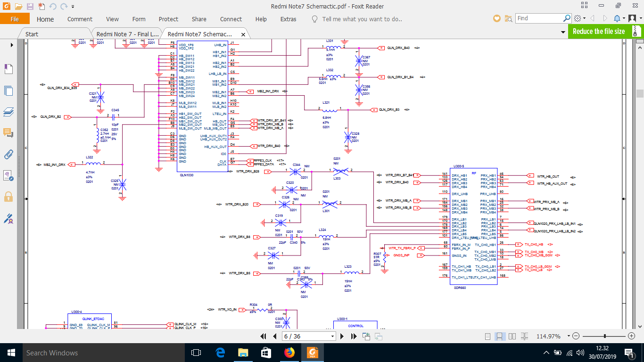Open the Pages thumbnails panel icon

pyautogui.click(x=8, y=90)
